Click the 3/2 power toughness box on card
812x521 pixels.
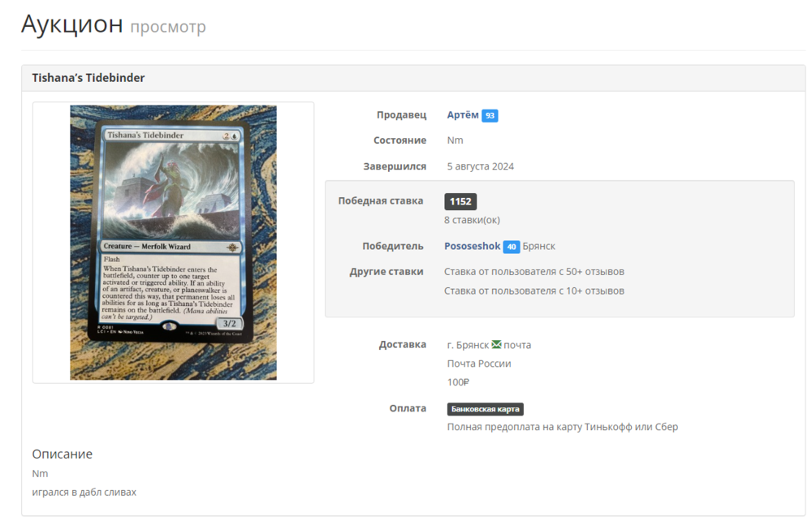(x=229, y=323)
